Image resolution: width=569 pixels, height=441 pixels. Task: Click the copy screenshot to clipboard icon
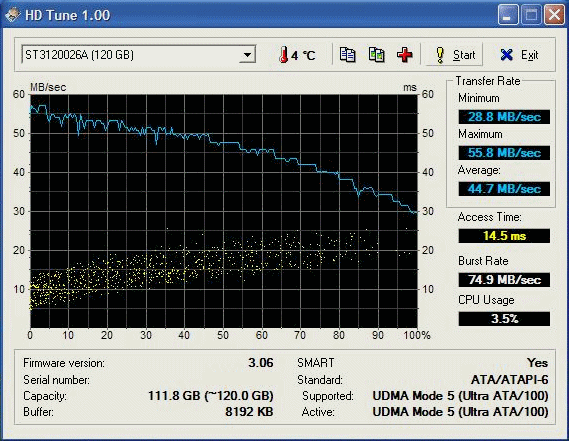point(376,55)
